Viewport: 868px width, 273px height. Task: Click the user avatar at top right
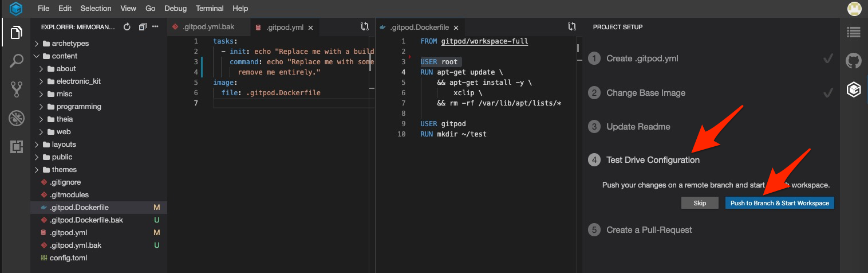854,9
